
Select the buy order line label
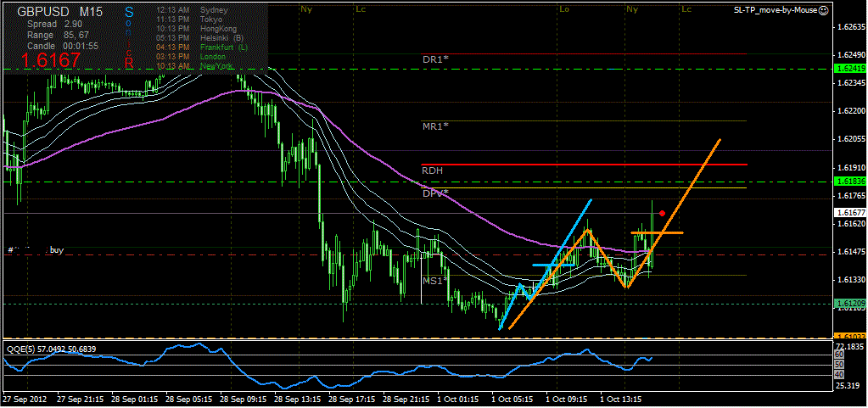[56, 250]
